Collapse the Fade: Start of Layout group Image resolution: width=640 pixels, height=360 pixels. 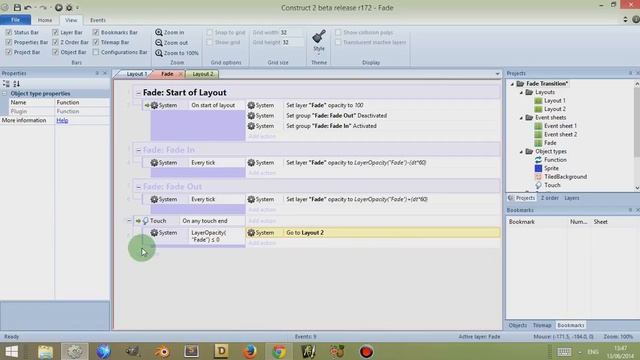coord(138,93)
